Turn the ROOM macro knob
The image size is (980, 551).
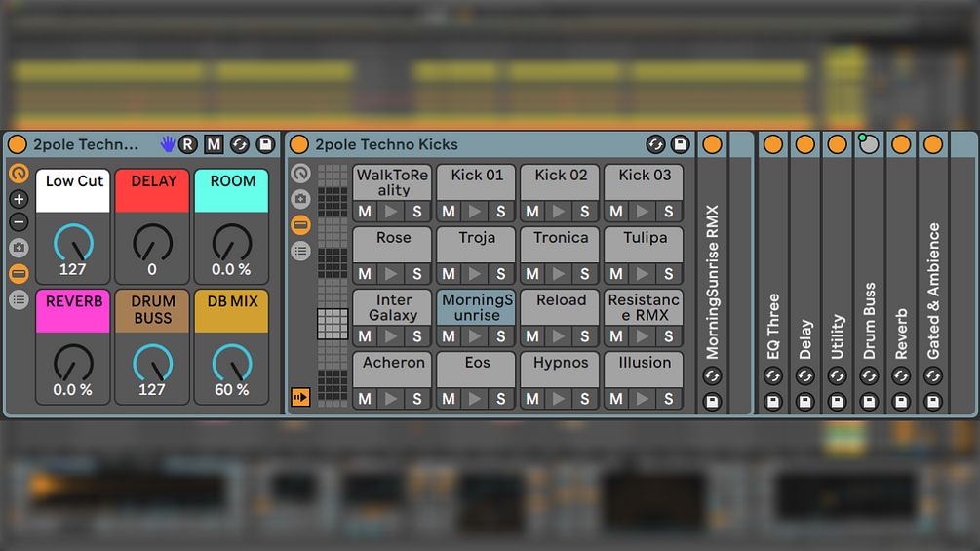click(232, 243)
